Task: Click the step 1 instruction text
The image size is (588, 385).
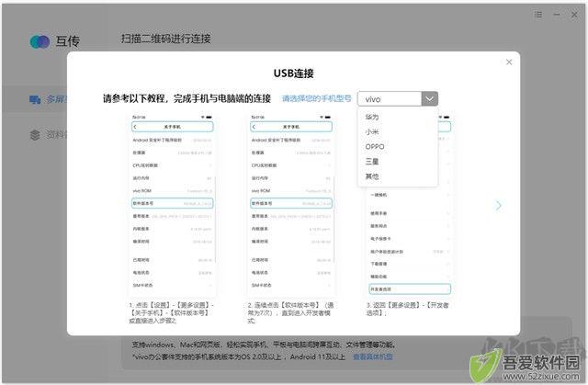Action: click(x=172, y=312)
